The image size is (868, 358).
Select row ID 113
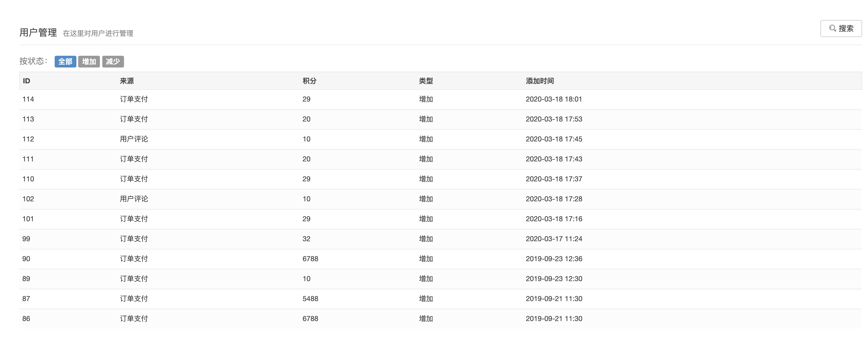(440, 119)
